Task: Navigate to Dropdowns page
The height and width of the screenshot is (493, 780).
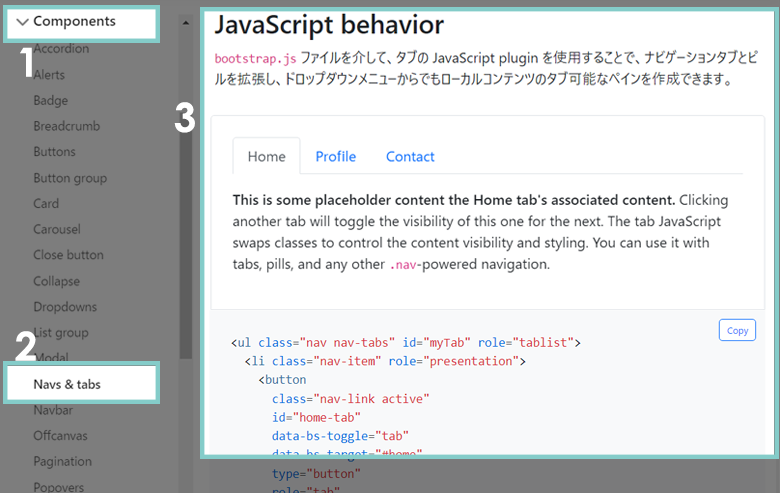Action: click(x=65, y=307)
